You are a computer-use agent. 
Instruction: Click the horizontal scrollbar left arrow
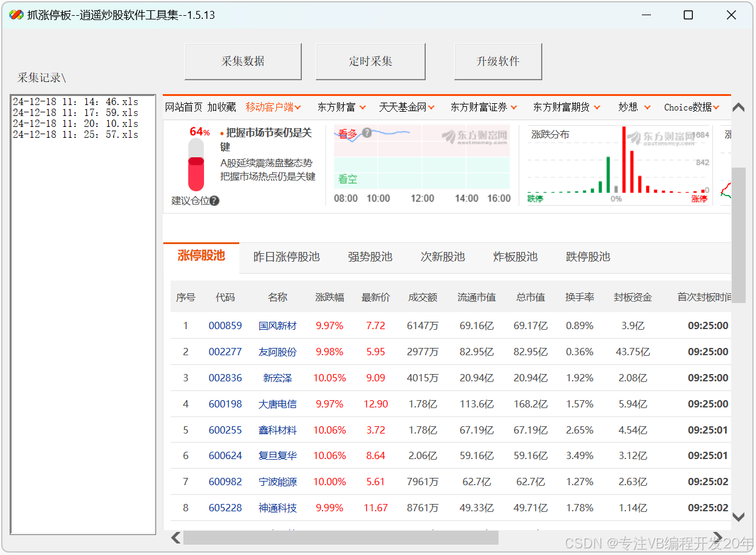[x=176, y=537]
